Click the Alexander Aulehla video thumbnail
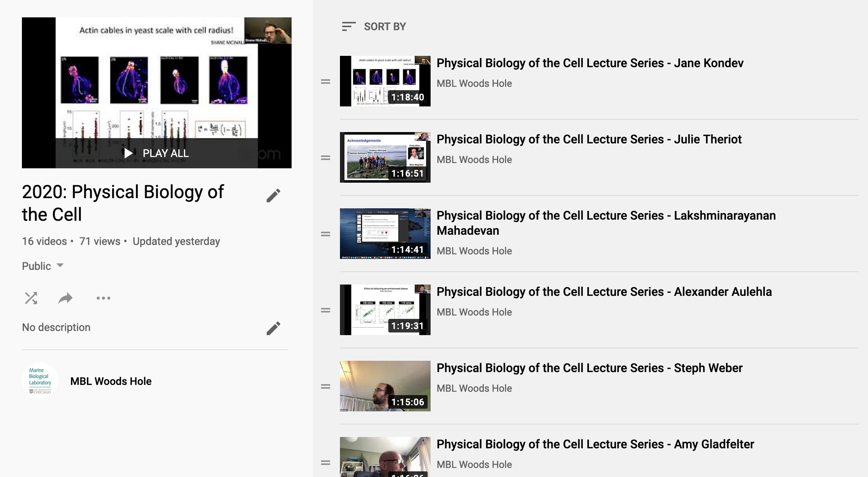Viewport: 868px width, 477px height. click(385, 310)
